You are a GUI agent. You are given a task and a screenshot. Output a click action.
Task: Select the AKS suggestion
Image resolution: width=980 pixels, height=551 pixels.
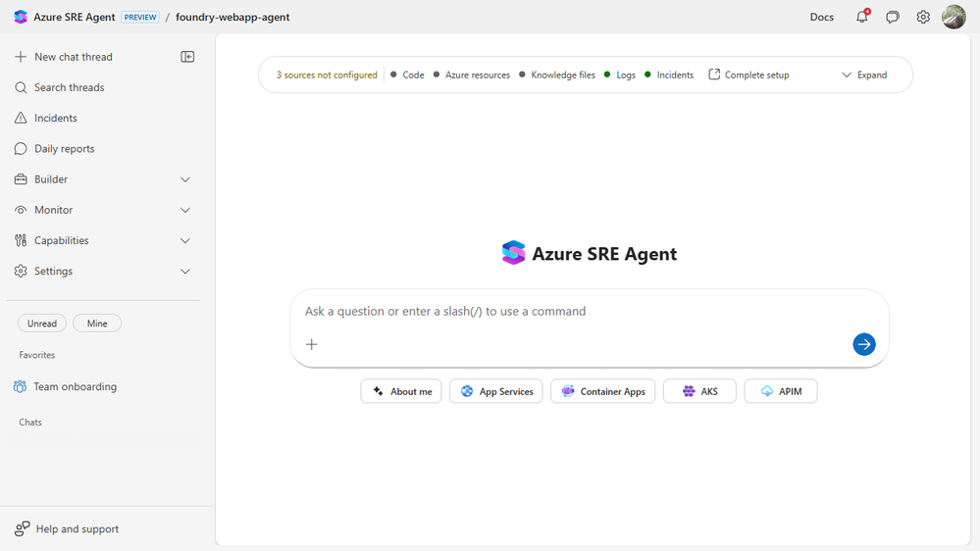click(699, 391)
